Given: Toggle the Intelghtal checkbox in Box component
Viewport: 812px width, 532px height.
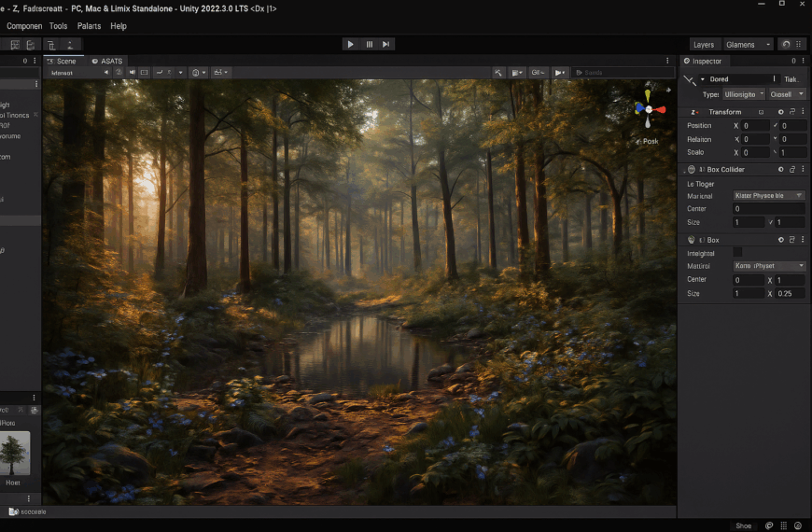Looking at the screenshot, I should click(x=737, y=252).
